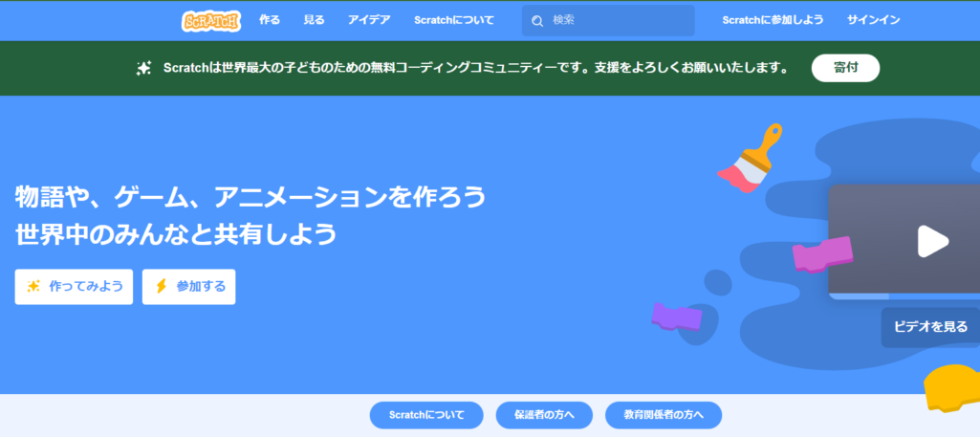Screen dimensions: 980x437
Task: Click the 教育関係者の方へ button
Action: [664, 415]
